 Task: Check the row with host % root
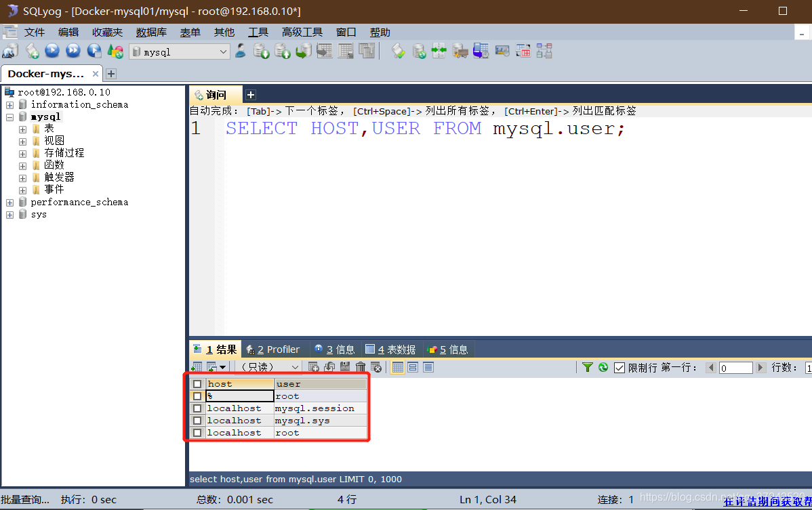(197, 396)
